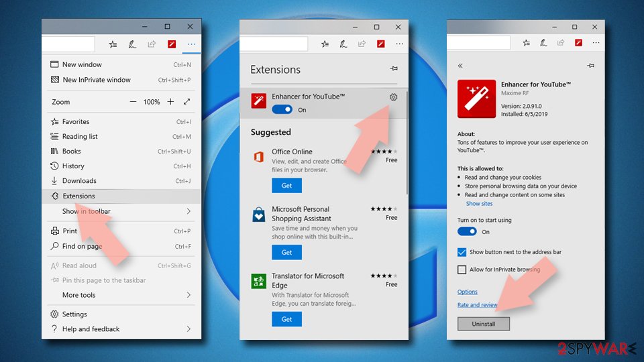644x362 pixels.
Task: Choose Print from the menu
Action: point(121,231)
